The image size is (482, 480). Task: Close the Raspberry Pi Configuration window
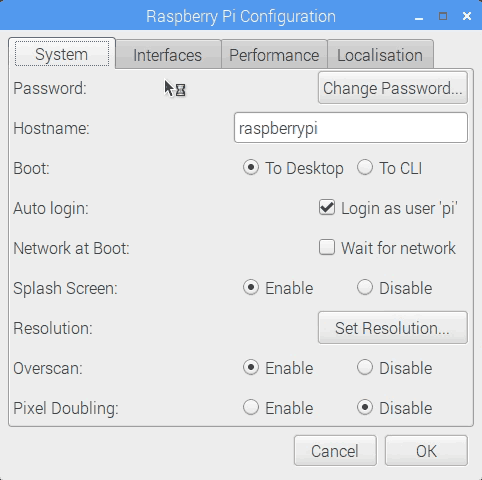click(x=467, y=16)
